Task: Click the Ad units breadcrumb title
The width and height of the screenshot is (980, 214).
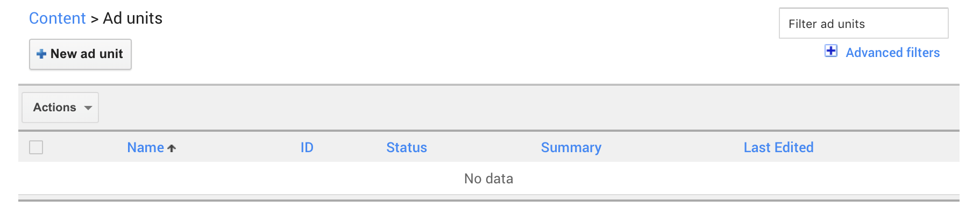Action: pyautogui.click(x=132, y=18)
